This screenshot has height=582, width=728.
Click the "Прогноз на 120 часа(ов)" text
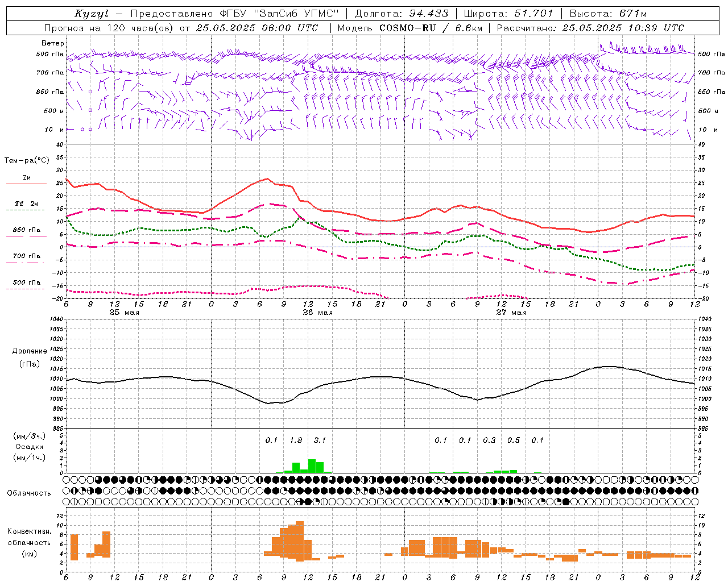coord(109,28)
